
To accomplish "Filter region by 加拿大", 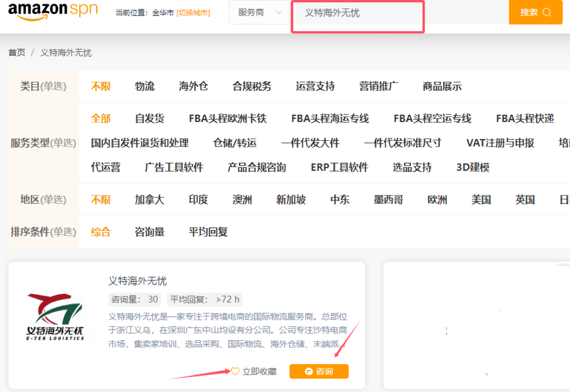I will pyautogui.click(x=149, y=200).
